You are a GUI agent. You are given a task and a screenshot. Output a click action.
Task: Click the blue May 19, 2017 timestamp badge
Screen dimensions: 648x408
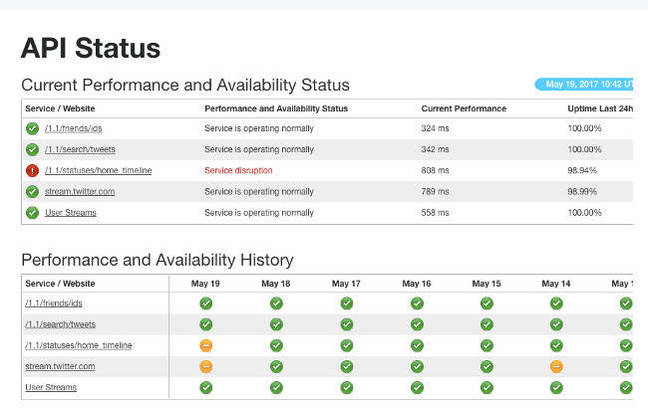(x=584, y=84)
